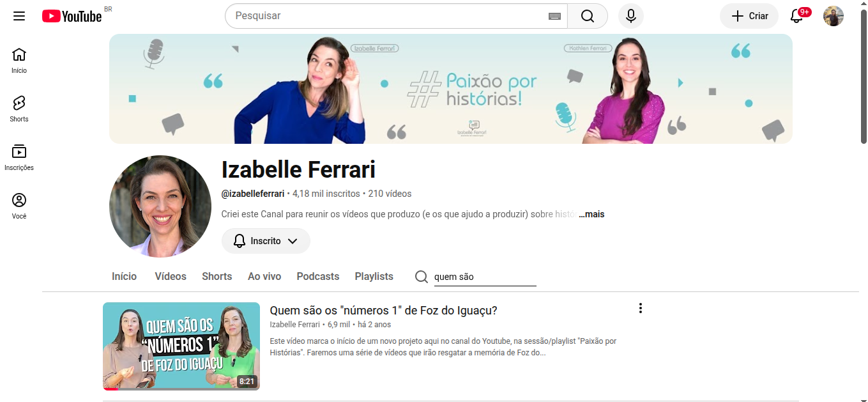Screen dimensions: 868x402
Task: Switch to channel Início tab
Action: point(125,277)
